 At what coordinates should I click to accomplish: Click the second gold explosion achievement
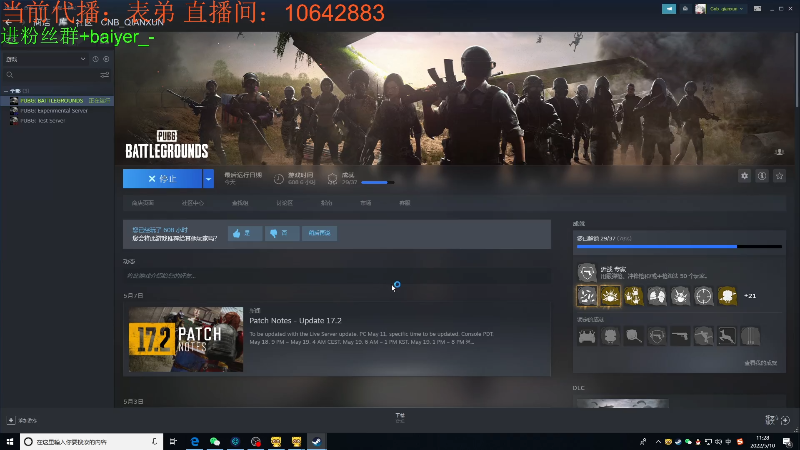click(x=610, y=296)
